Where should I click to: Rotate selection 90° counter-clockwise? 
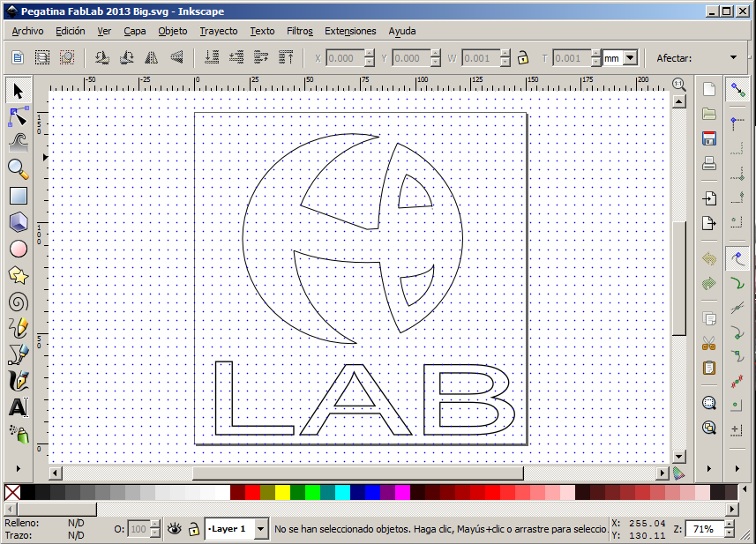(101, 58)
